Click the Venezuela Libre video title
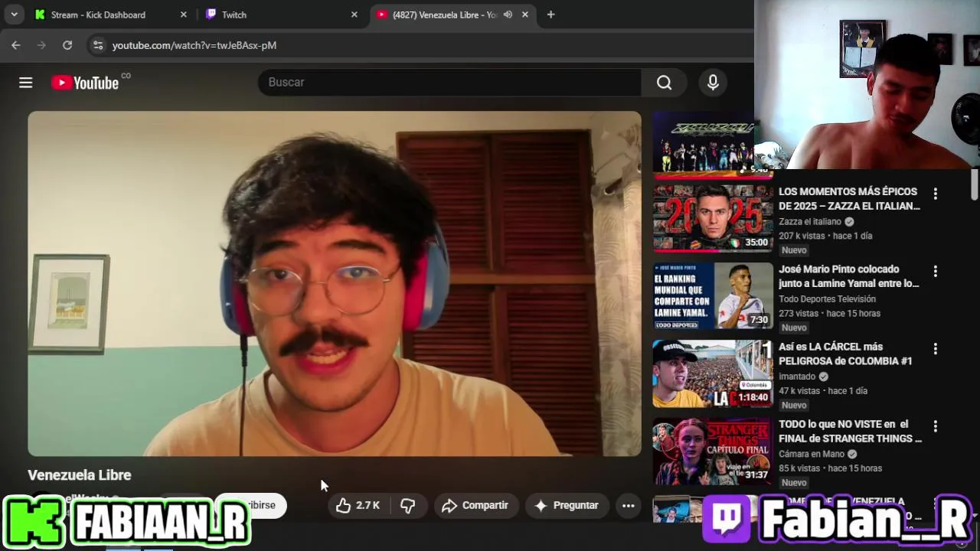980x551 pixels. (x=80, y=475)
